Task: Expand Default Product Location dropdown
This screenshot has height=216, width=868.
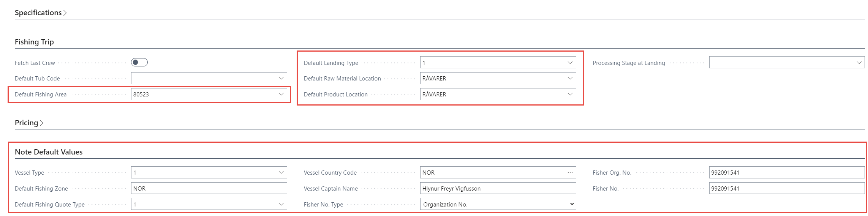Action: [x=570, y=95]
